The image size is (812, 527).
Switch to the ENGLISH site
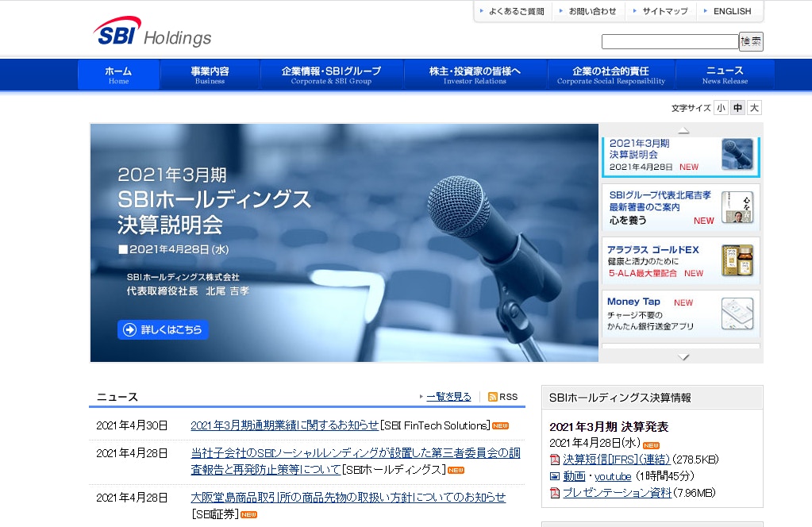[731, 11]
